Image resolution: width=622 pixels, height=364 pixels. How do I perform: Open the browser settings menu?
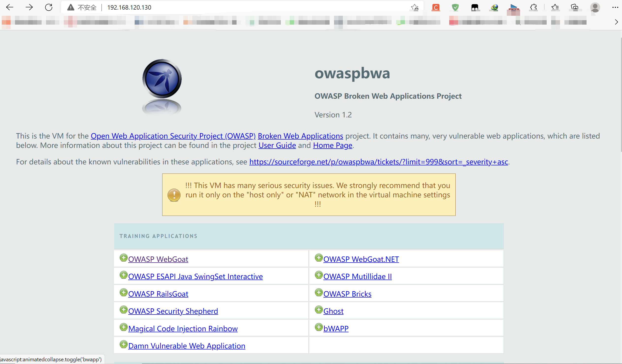tap(615, 7)
